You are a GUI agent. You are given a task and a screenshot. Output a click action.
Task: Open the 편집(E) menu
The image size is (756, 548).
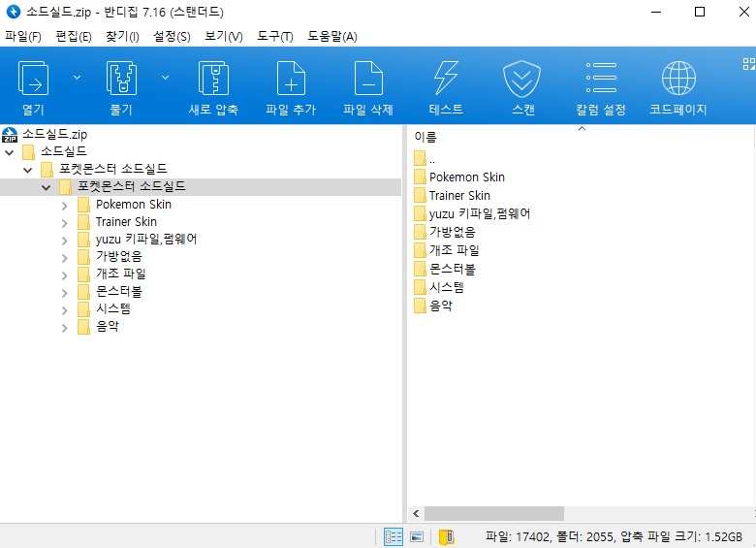click(74, 36)
